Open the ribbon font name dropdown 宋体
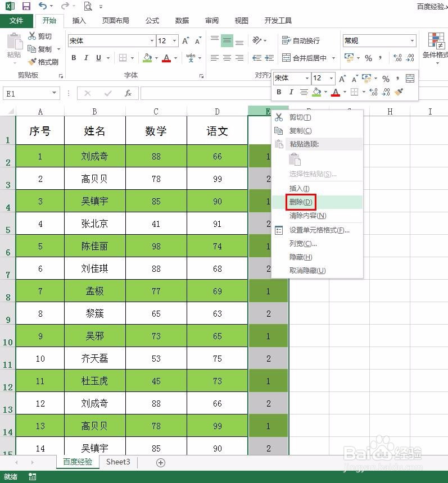This screenshot has height=483, width=448. [x=152, y=40]
